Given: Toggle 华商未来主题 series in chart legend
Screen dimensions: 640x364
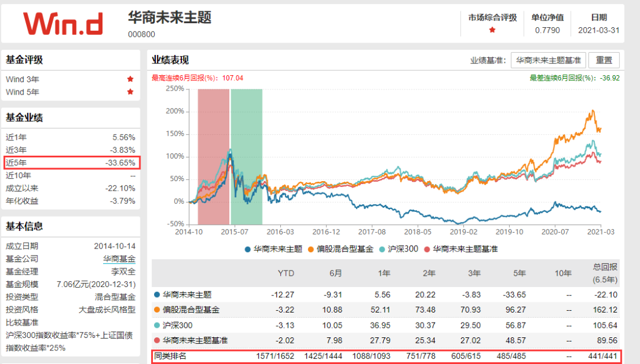Looking at the screenshot, I should point(273,249).
